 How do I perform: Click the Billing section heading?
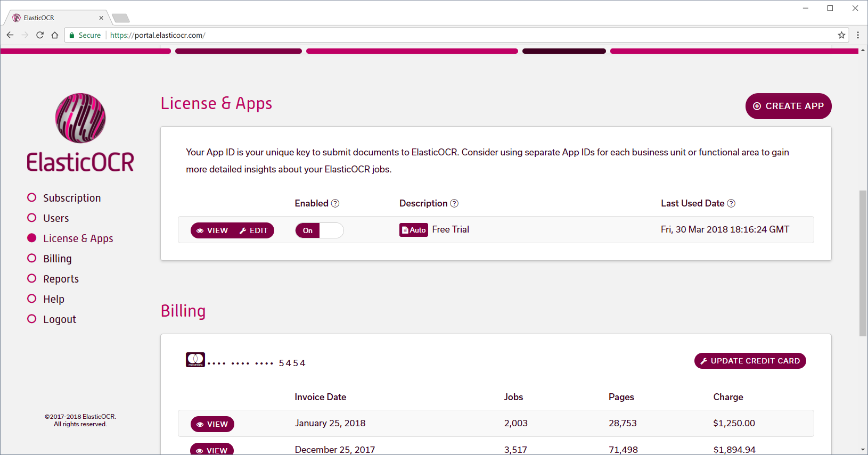click(x=183, y=311)
